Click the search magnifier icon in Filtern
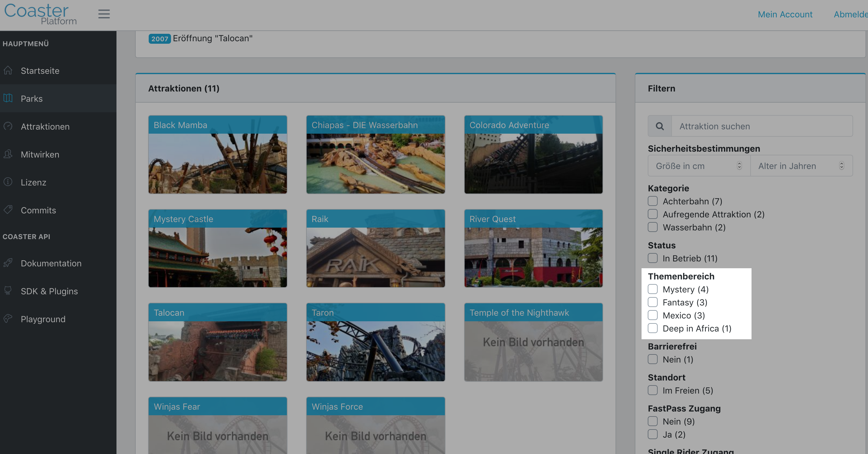This screenshot has height=454, width=868. tap(660, 126)
